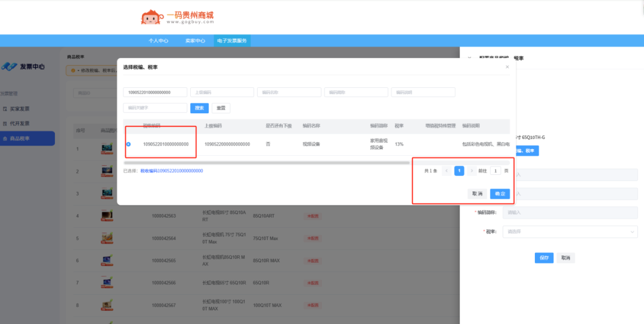Click the 是否还有下级 column header
This screenshot has width=644, height=324.
[278, 126]
